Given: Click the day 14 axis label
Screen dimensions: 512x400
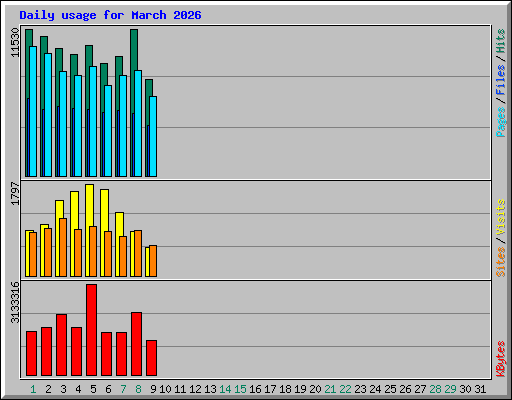Looking at the screenshot, I should tap(225, 389).
